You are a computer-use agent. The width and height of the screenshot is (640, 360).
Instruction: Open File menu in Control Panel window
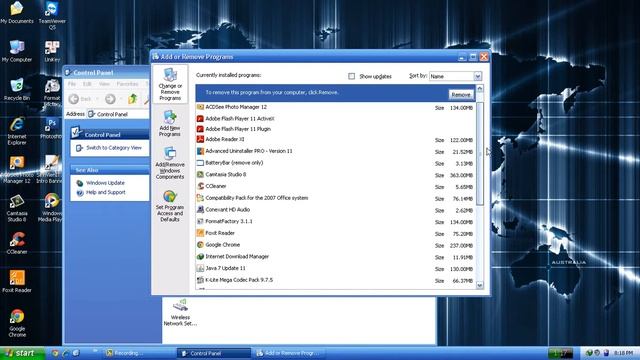[x=72, y=84]
